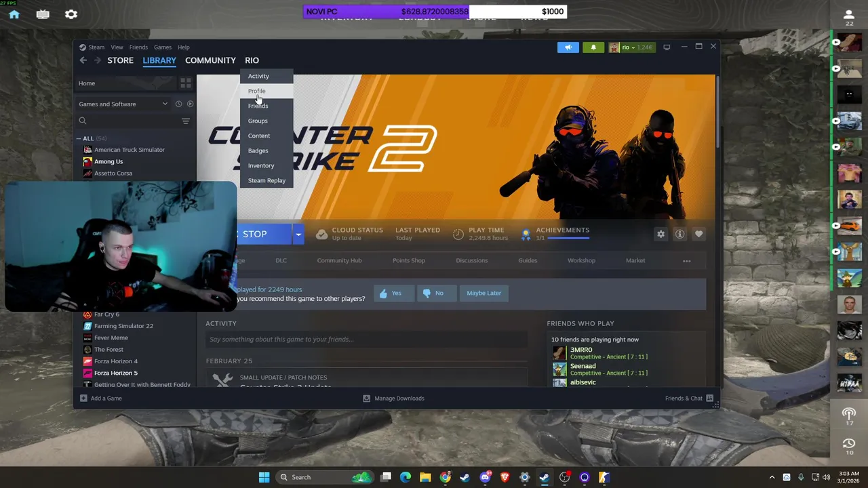Open the STORE tab
Image resolution: width=868 pixels, height=488 pixels.
tap(120, 60)
